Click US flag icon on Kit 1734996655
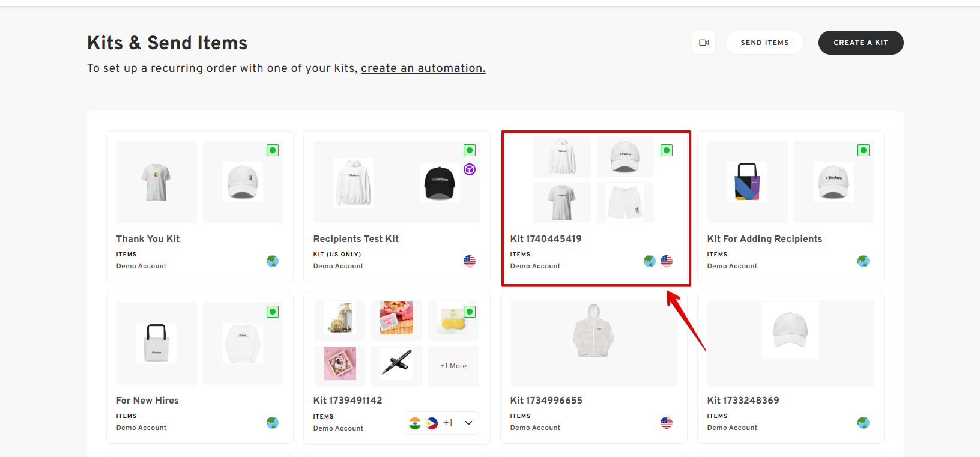This screenshot has width=980, height=457. (667, 423)
